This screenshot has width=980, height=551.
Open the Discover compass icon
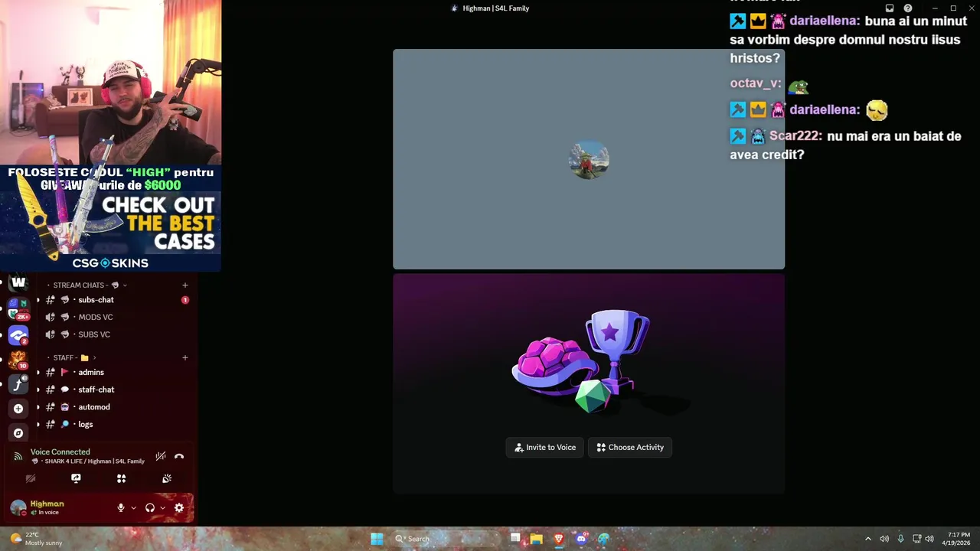pyautogui.click(x=18, y=433)
